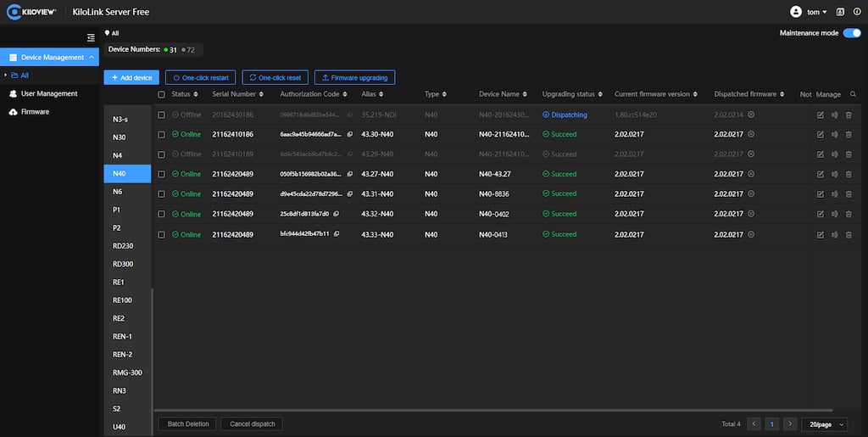Select the RE100 device type in the list
This screenshot has width=868, height=437.
tap(122, 300)
